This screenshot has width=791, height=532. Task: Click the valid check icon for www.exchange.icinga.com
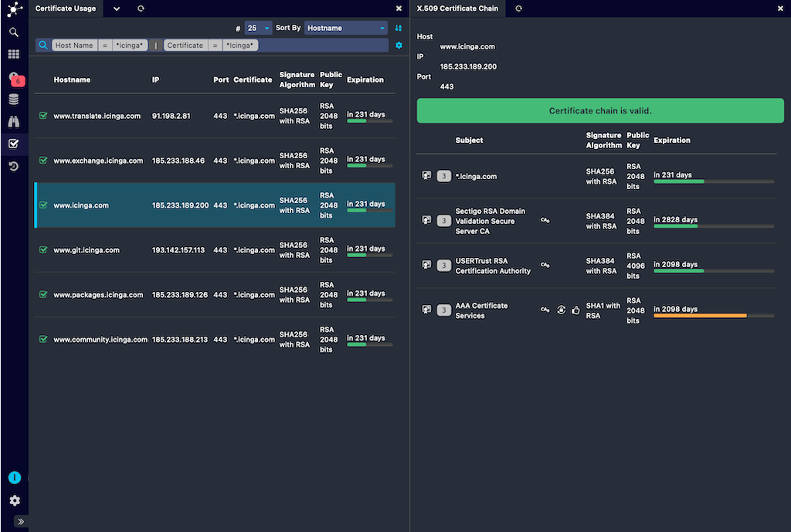tap(43, 161)
